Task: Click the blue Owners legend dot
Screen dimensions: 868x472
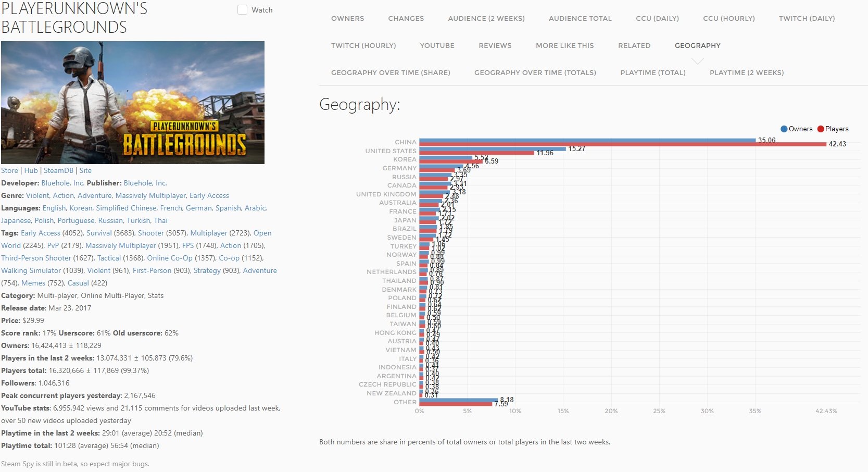Action: [x=784, y=129]
